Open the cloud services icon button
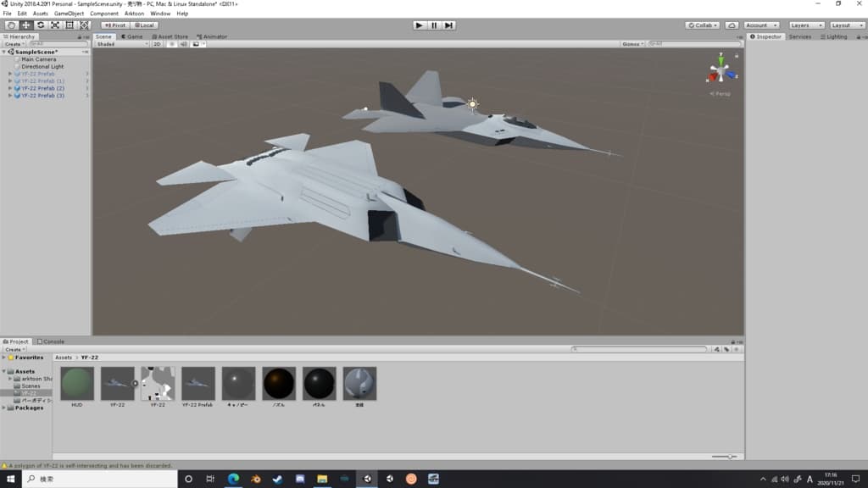The image size is (868, 488). tap(732, 25)
